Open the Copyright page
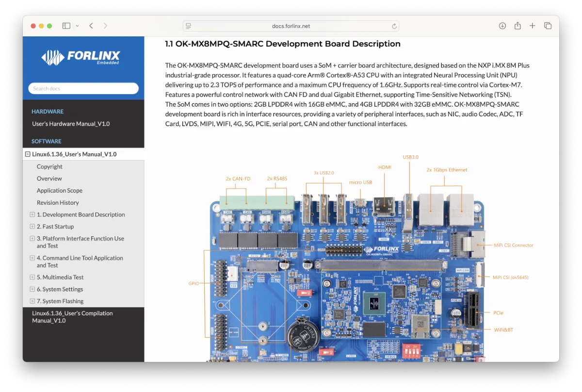The image size is (582, 392). [49, 166]
